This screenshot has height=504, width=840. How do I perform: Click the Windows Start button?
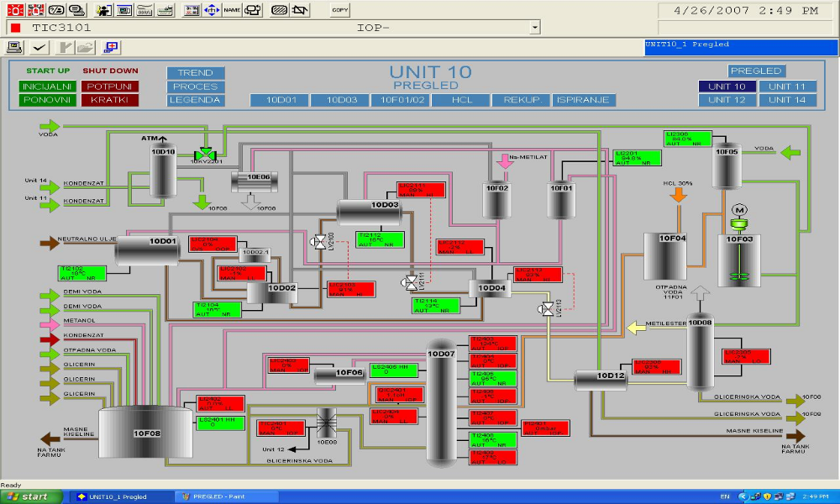click(x=30, y=496)
